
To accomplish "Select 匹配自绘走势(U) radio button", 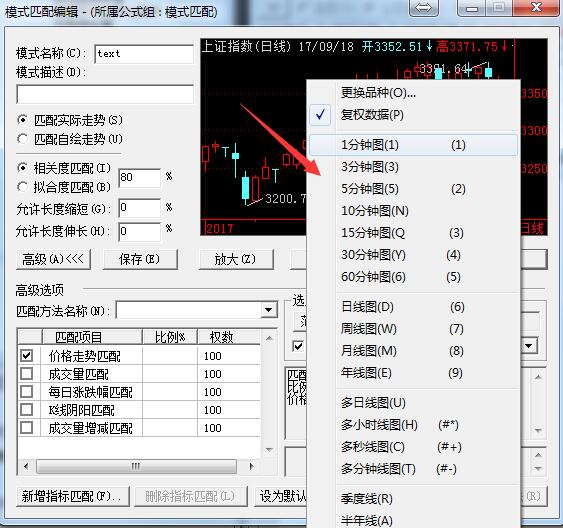I will point(22,139).
